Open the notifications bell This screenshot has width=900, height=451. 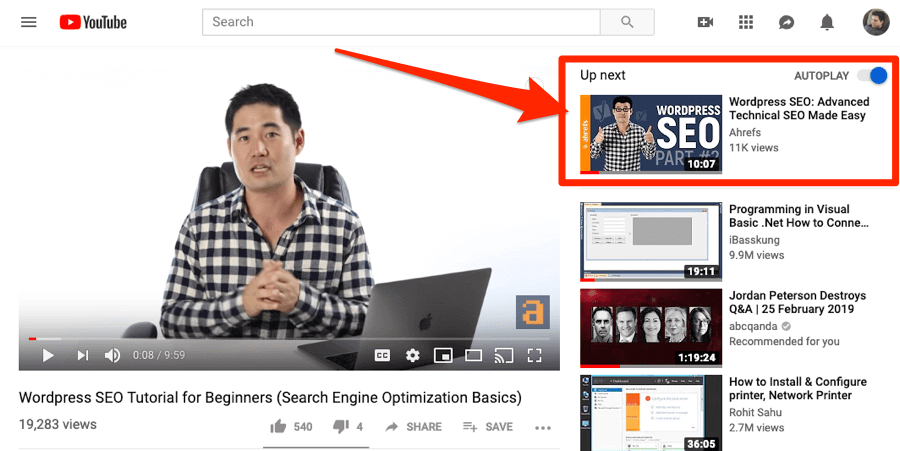(x=827, y=22)
